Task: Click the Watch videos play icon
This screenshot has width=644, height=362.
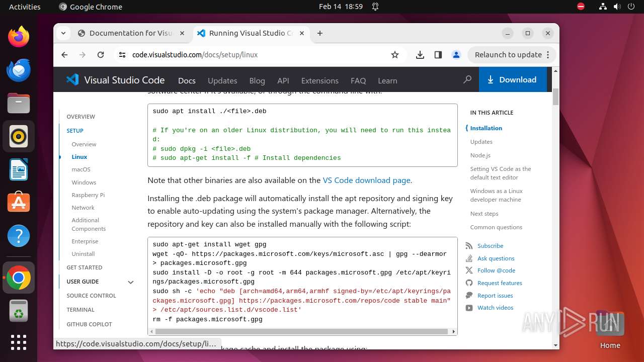Action: [469, 308]
